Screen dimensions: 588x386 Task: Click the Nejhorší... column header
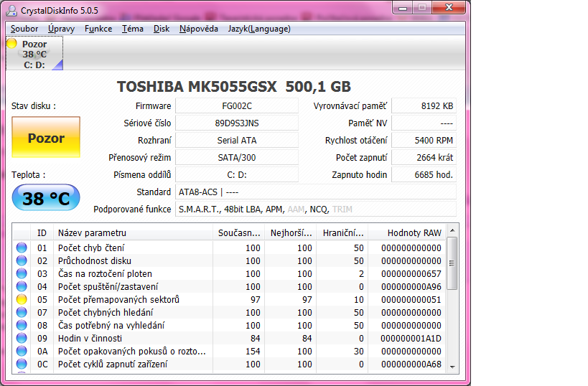click(291, 232)
